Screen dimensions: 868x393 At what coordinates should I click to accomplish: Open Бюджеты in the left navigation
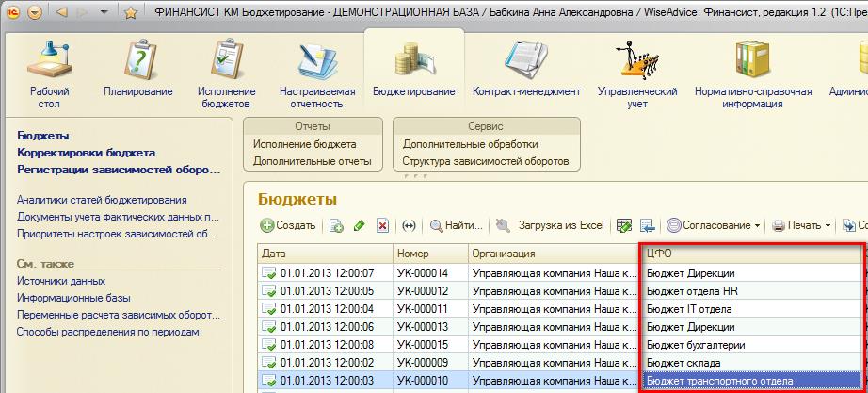pyautogui.click(x=42, y=136)
